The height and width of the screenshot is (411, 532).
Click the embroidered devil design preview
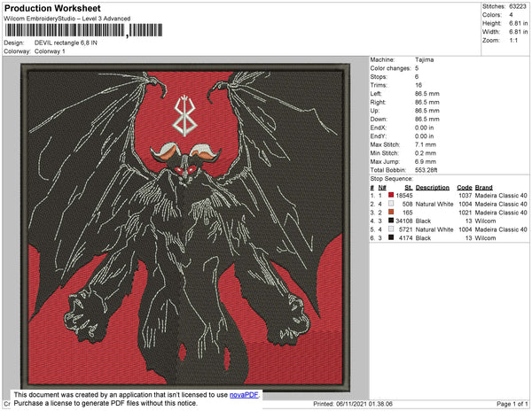pos(185,228)
